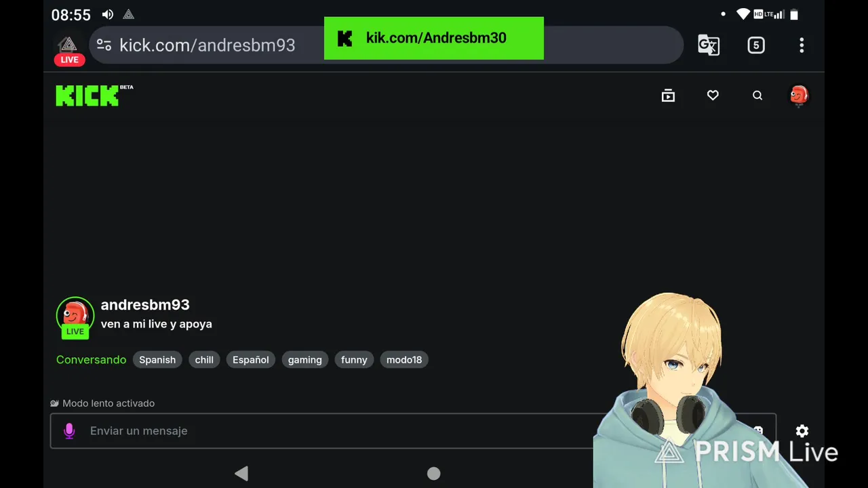868x488 pixels.
Task: Select the funny tag
Action: click(354, 360)
